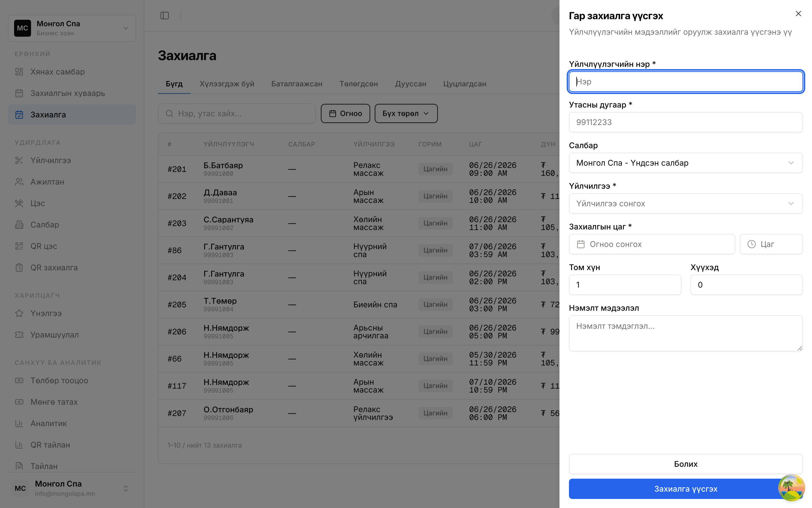Click the Биеийн спа service cell
The image size is (812, 508).
click(x=375, y=305)
